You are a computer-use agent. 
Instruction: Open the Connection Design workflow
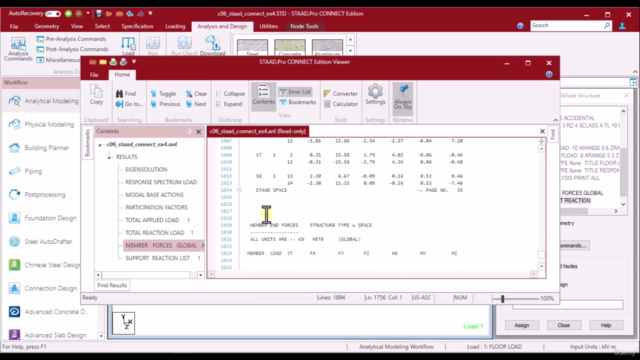coord(42,288)
